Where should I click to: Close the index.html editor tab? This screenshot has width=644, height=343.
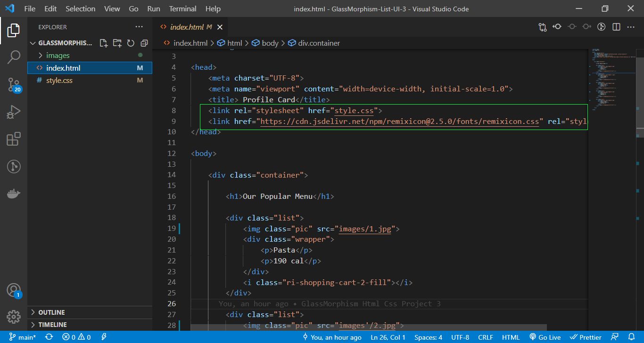(220, 27)
